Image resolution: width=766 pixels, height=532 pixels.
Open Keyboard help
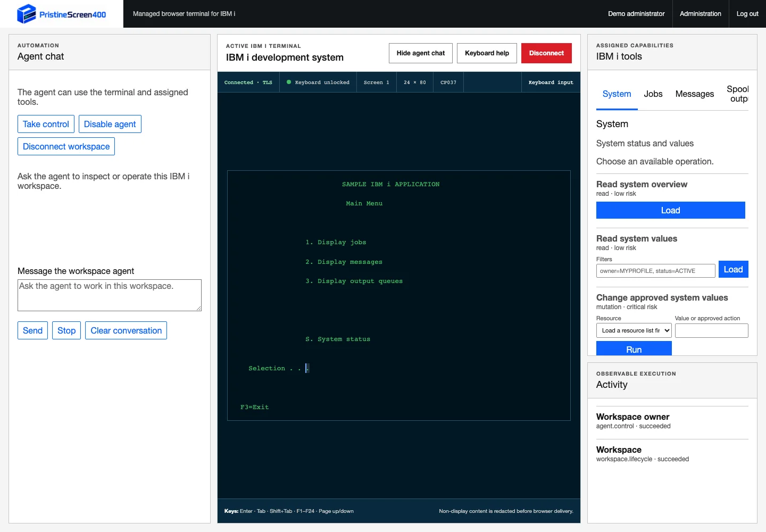pos(487,53)
